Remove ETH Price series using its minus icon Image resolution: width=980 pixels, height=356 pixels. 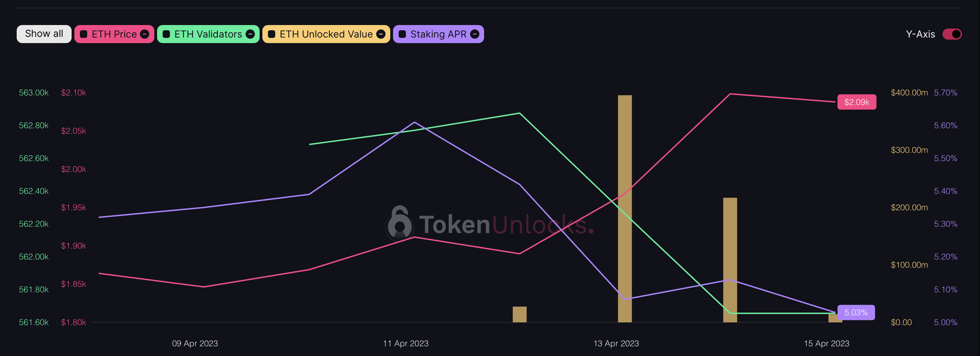tap(144, 34)
